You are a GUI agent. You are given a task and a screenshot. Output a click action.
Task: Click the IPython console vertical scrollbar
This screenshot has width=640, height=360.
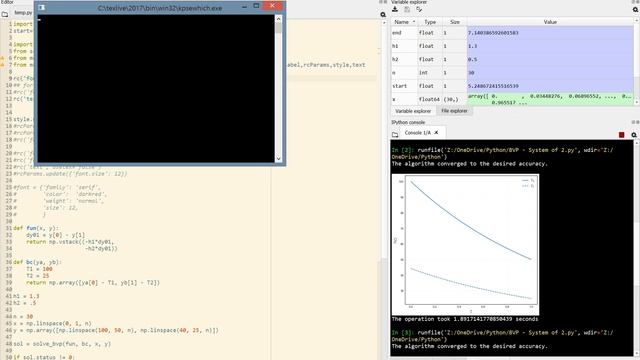[x=637, y=249]
